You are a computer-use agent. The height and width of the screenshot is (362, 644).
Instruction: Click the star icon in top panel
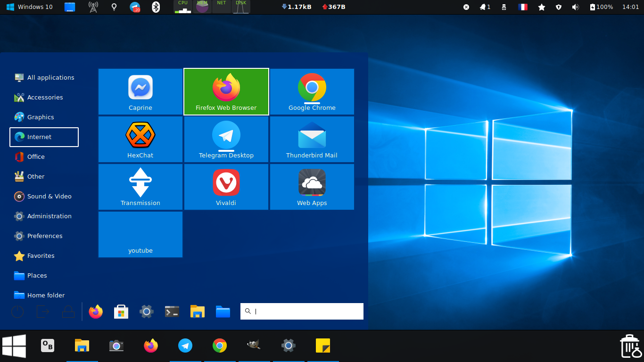point(542,7)
